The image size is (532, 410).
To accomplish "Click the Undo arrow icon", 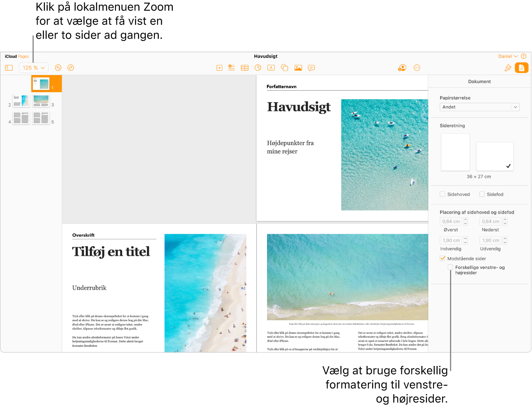I will point(58,68).
